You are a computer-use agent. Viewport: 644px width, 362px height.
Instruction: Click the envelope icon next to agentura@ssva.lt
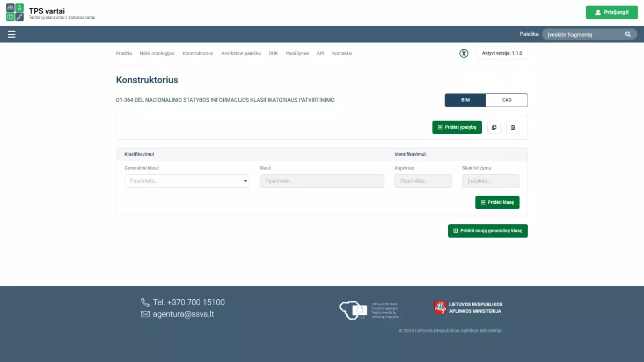(x=144, y=314)
